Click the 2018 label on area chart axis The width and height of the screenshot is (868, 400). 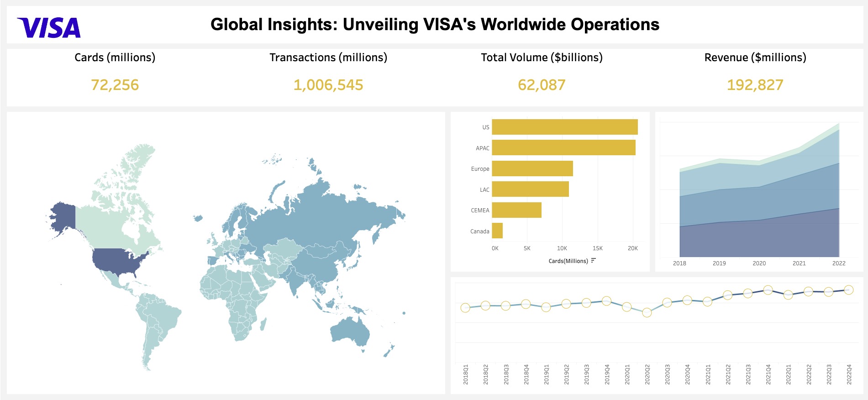pyautogui.click(x=679, y=263)
